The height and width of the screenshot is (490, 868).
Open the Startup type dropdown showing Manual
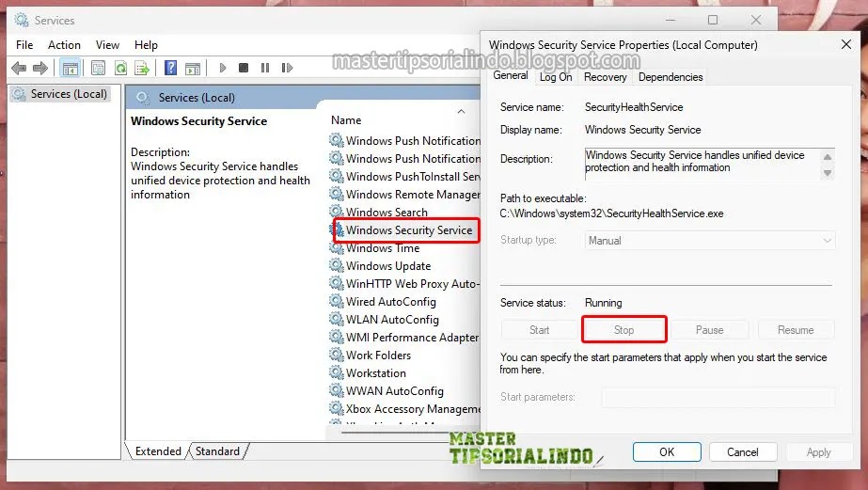click(710, 240)
